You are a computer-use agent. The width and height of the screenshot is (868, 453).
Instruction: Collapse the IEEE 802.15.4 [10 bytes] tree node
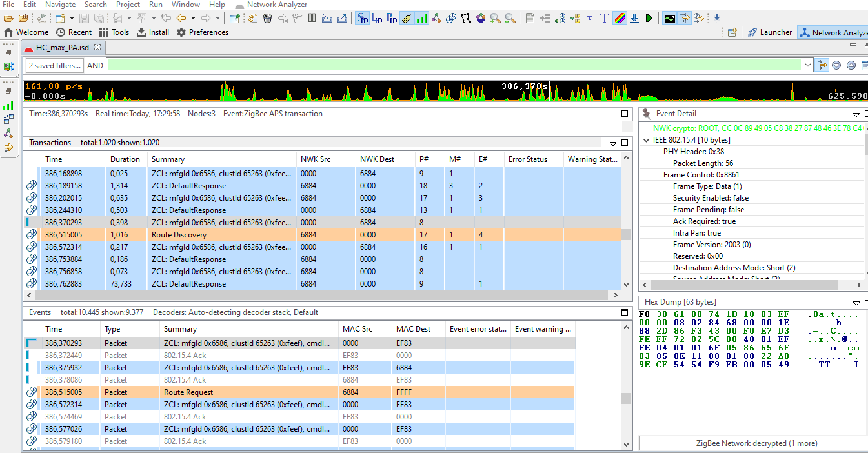click(646, 140)
